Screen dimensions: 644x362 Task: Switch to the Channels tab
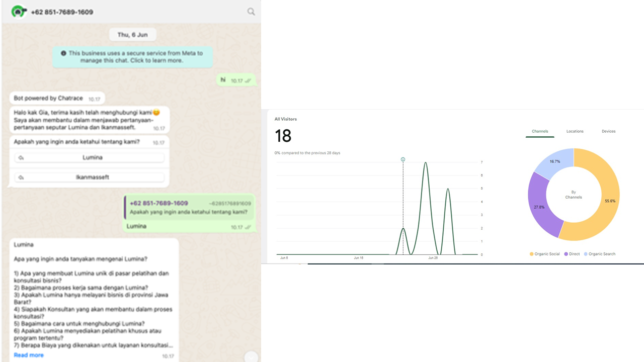(540, 131)
